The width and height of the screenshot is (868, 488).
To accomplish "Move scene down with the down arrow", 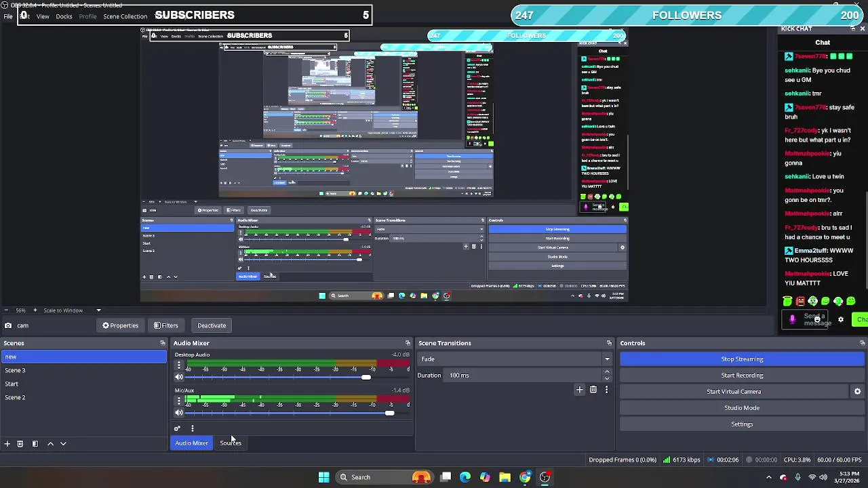I will click(x=63, y=444).
